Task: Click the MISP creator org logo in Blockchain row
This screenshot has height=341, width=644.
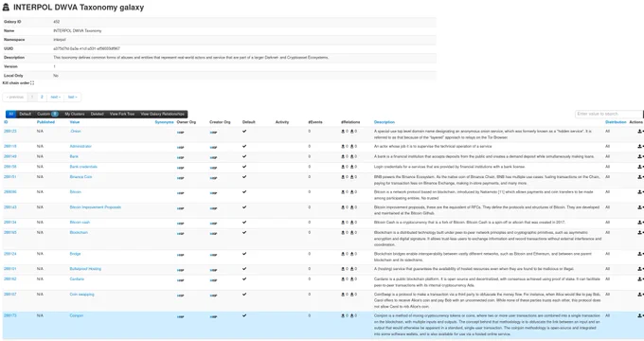Action: point(213,234)
